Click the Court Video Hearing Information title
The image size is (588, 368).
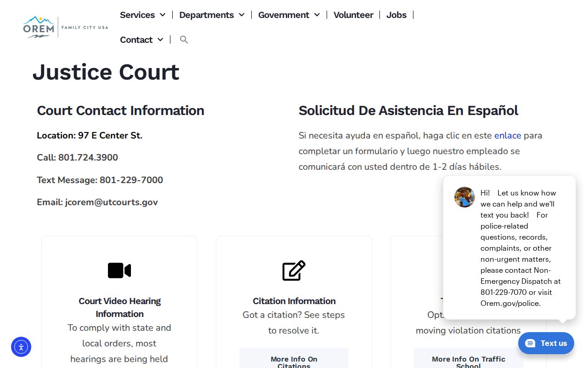point(119,307)
